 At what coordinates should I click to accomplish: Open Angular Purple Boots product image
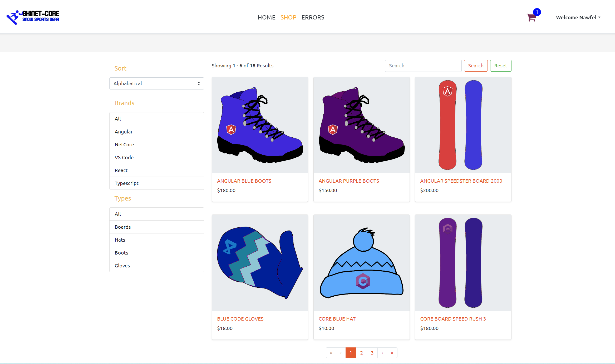(362, 125)
